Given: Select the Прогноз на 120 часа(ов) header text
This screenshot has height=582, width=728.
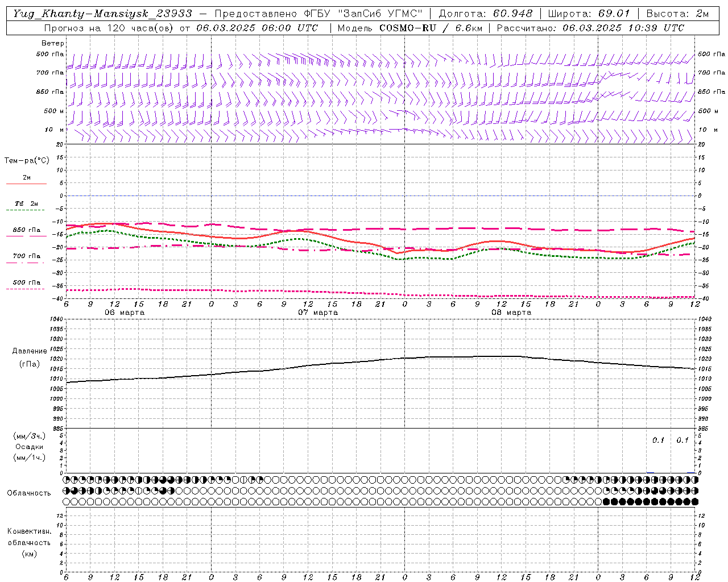Looking at the screenshot, I should click(x=181, y=28).
